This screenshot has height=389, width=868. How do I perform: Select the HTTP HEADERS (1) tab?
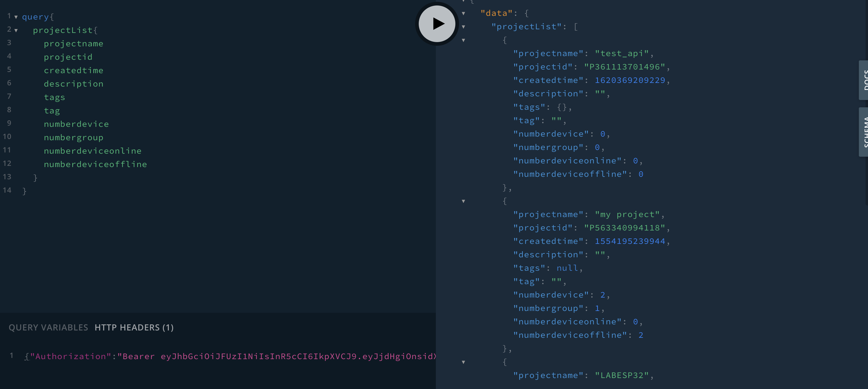pyautogui.click(x=134, y=327)
